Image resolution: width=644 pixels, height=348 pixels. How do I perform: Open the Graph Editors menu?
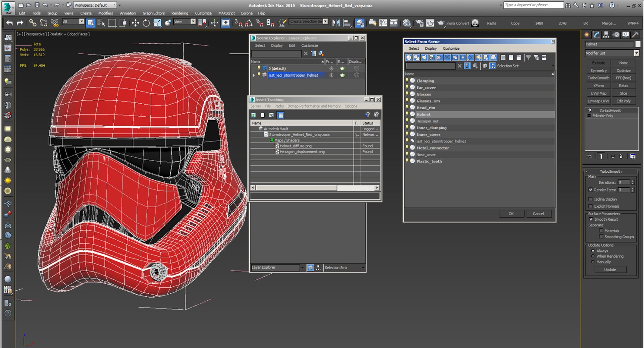click(x=154, y=13)
